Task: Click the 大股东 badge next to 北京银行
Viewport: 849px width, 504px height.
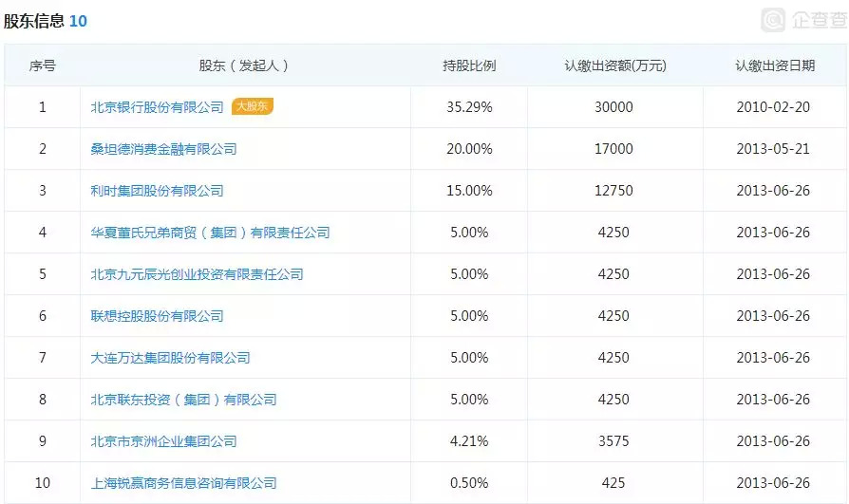Action: coord(252,107)
